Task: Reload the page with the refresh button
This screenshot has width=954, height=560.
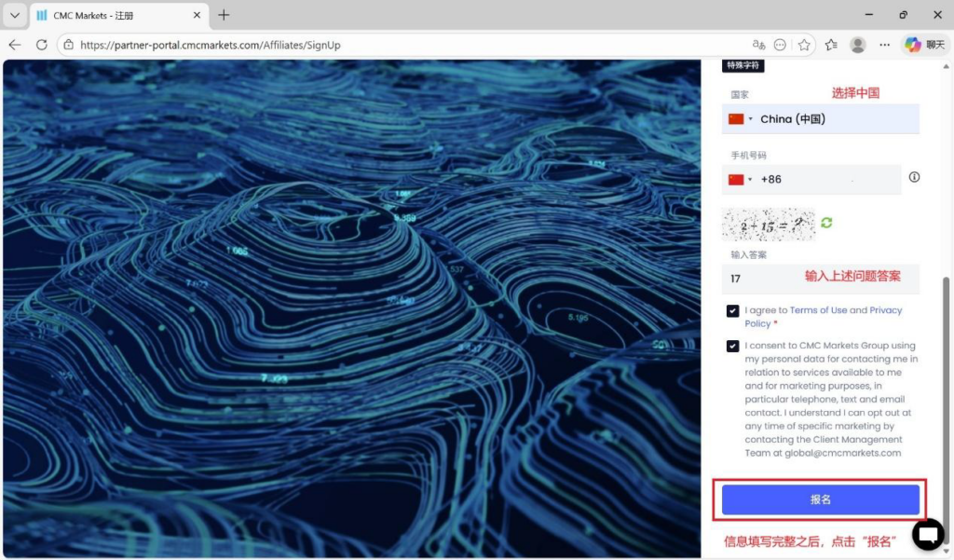Action: 42,45
